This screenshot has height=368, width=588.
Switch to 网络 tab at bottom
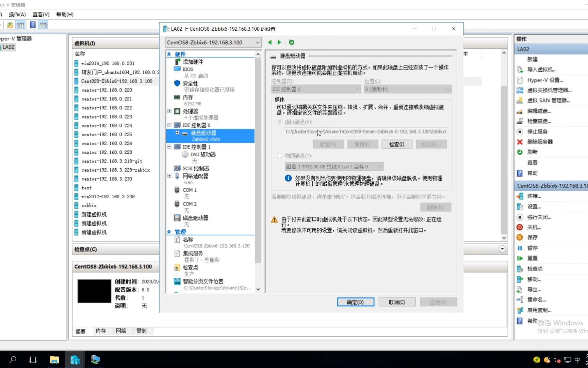[121, 331]
